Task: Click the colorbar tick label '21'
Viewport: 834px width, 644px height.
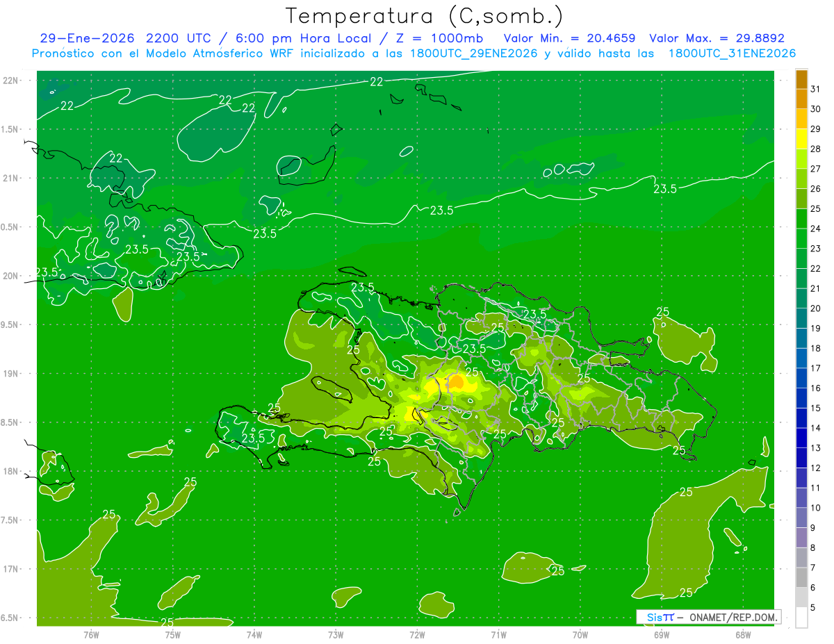Action: pos(816,288)
